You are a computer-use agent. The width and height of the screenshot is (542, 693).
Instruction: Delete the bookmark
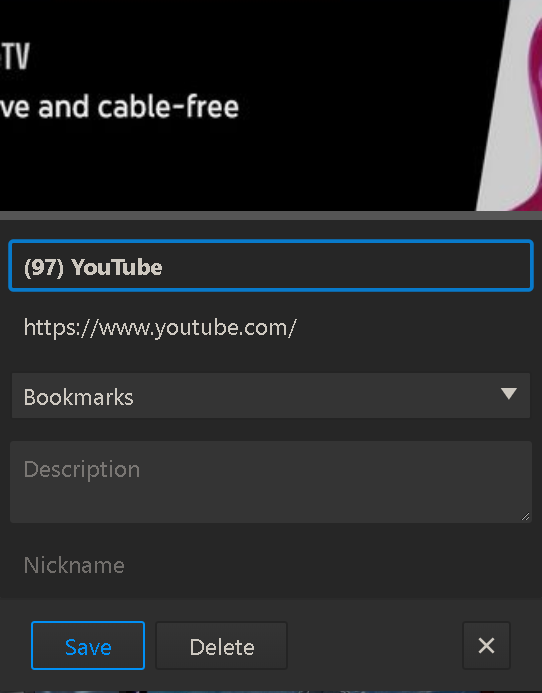coord(221,646)
